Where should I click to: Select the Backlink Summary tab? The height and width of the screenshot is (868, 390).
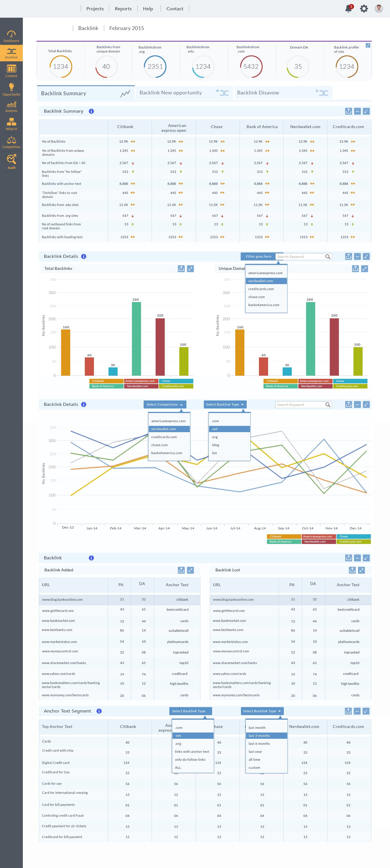click(x=86, y=93)
